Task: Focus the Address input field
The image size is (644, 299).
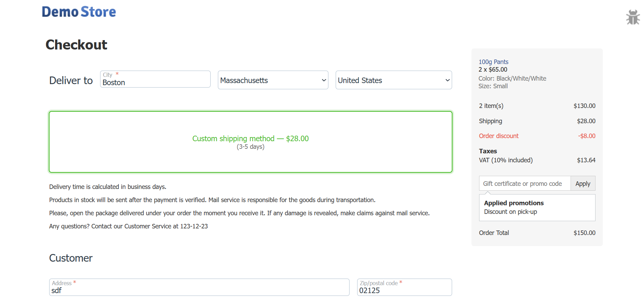Action: click(x=199, y=290)
